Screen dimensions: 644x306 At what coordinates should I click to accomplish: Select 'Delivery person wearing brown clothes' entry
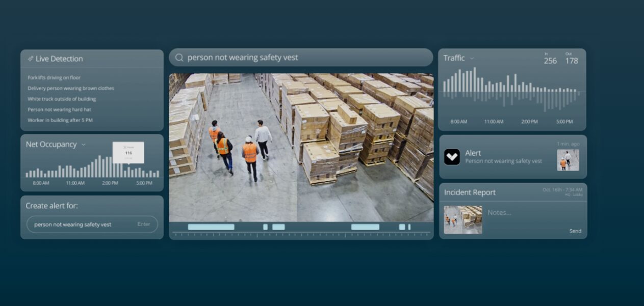click(x=71, y=88)
